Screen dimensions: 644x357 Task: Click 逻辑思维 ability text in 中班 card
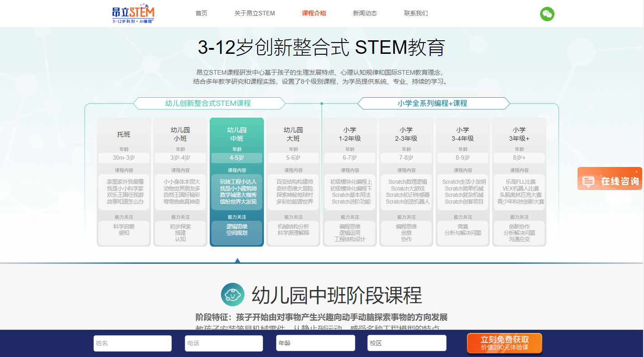tap(237, 226)
